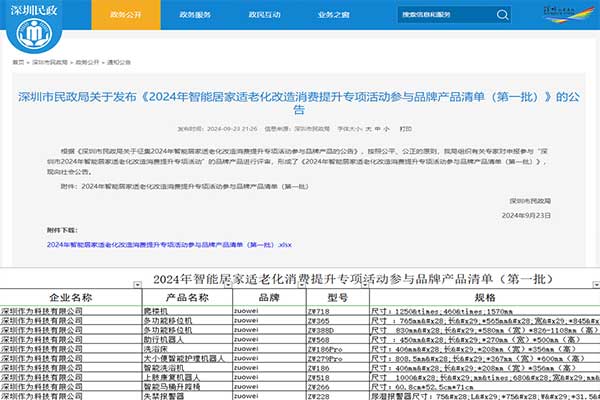Select model cell ZW718
The image size is (600, 400).
click(x=338, y=311)
